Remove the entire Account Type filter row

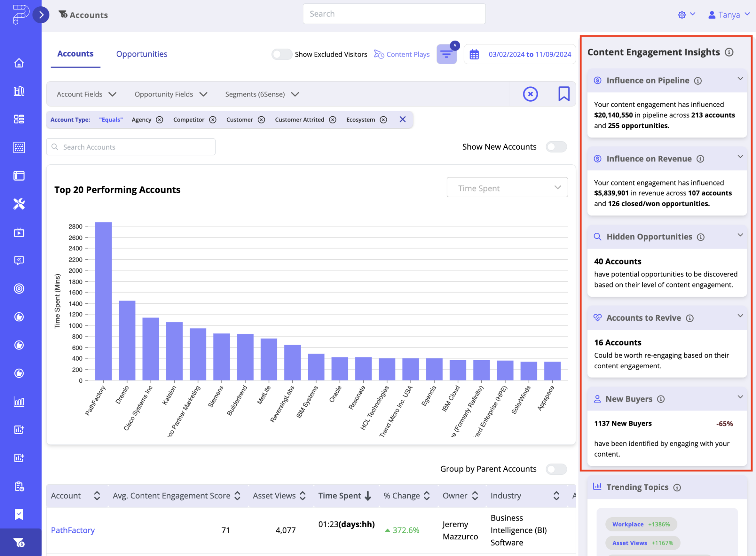pyautogui.click(x=403, y=119)
